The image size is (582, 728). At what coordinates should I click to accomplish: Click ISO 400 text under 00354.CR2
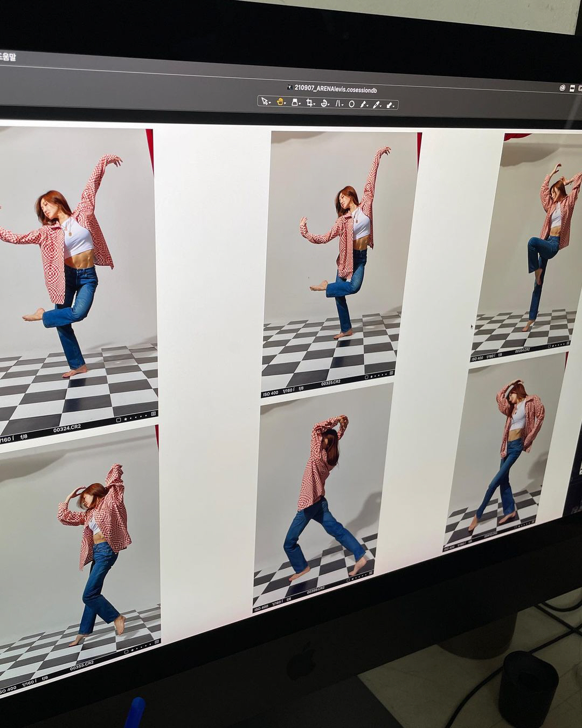tap(477, 359)
